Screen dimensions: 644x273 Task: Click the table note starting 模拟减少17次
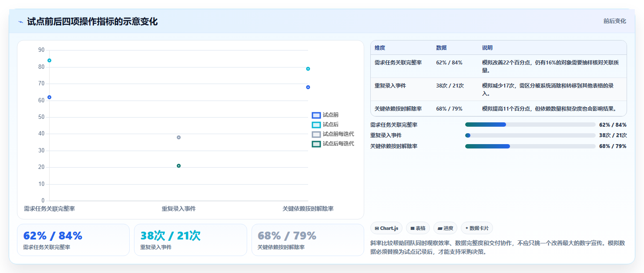548,89
